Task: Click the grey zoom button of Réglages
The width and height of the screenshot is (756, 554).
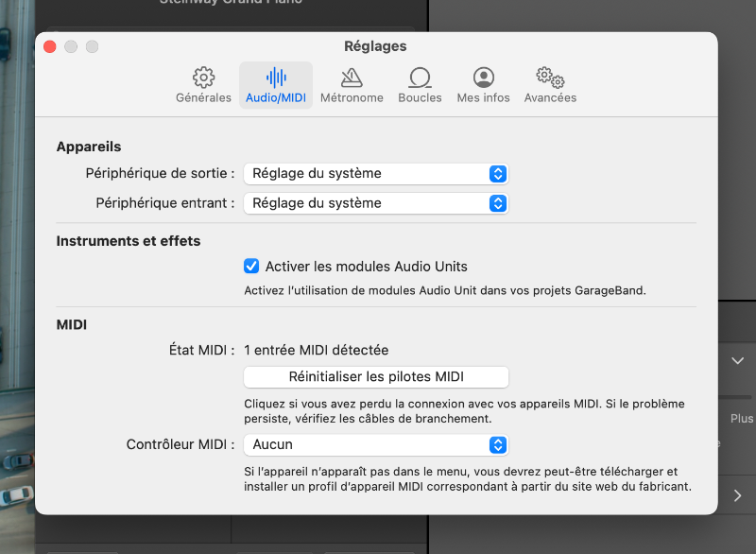Action: (92, 46)
